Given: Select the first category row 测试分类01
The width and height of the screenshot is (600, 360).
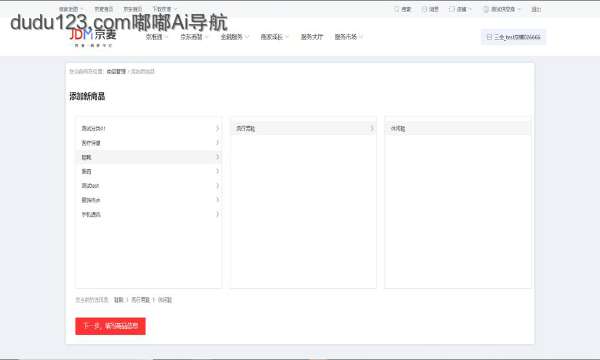Looking at the screenshot, I should pyautogui.click(x=149, y=129).
